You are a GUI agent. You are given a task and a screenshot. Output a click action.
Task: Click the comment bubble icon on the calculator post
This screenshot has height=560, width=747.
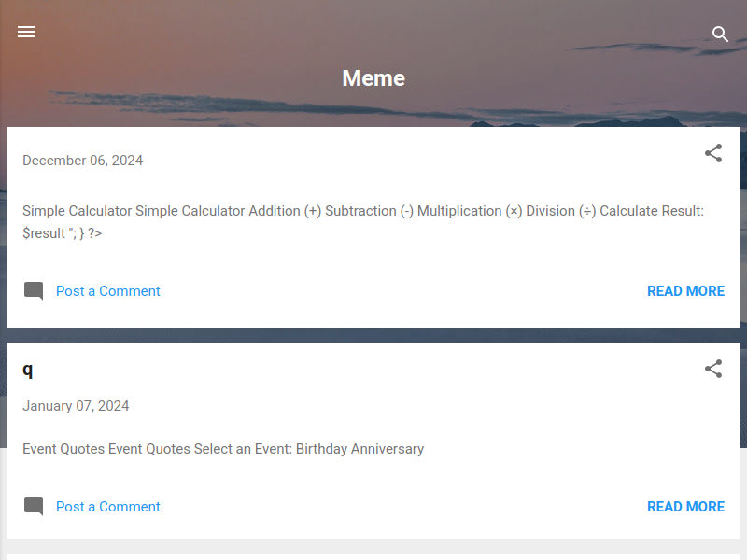[x=34, y=291]
